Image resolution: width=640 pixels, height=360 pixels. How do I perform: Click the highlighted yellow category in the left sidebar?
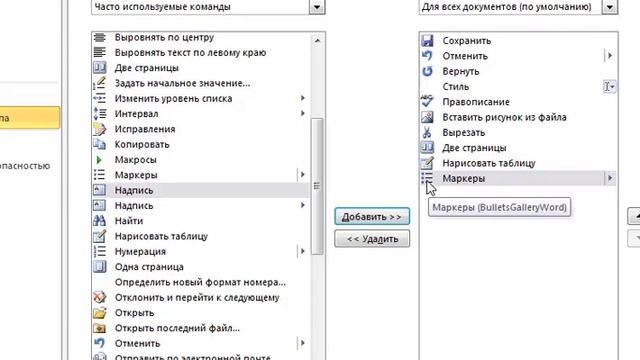[x=29, y=118]
